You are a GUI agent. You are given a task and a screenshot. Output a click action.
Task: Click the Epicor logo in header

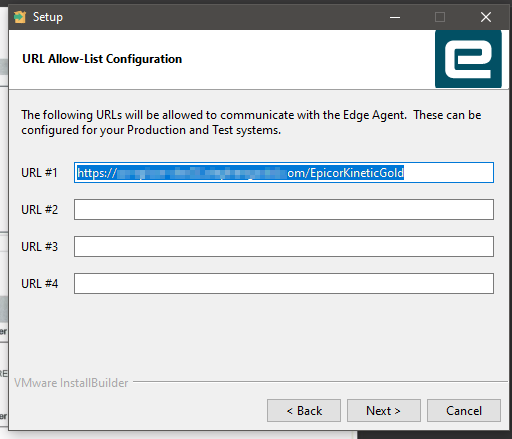click(468, 59)
